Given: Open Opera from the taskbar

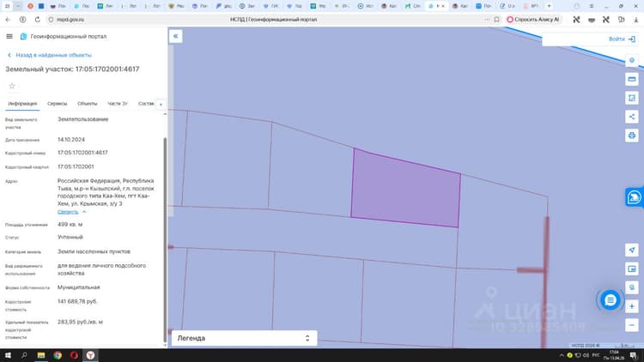Looking at the screenshot, I should [74, 355].
